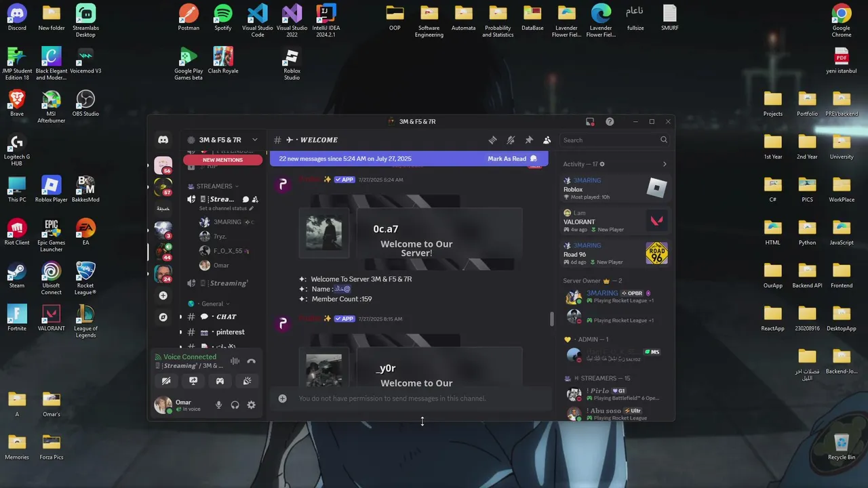868x488 pixels.
Task: Select the OBS Studio desktop icon
Action: point(85,104)
